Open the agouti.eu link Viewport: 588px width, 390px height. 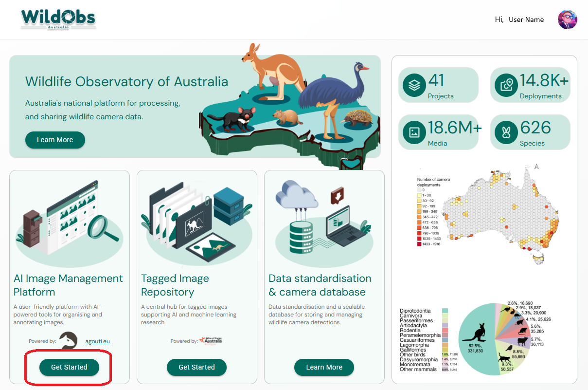pyautogui.click(x=99, y=341)
